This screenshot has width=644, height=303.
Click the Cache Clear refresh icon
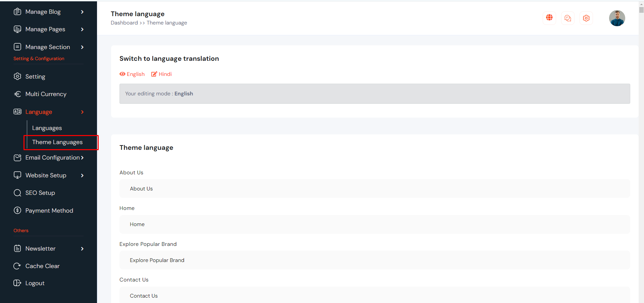[17, 266]
